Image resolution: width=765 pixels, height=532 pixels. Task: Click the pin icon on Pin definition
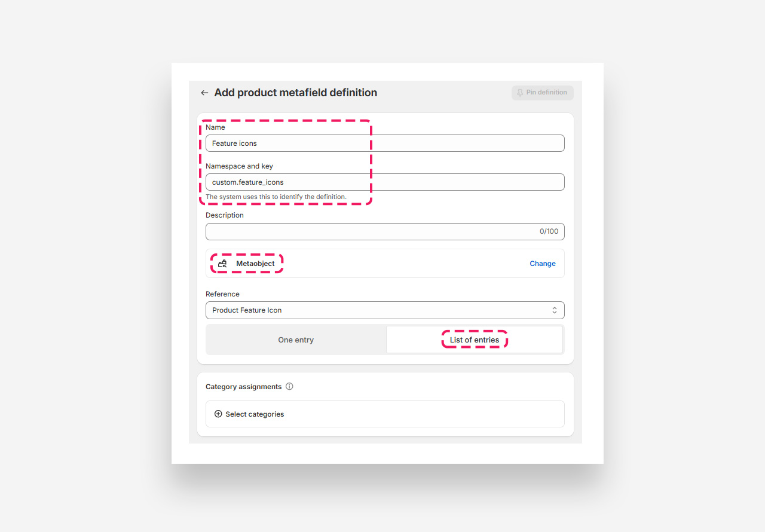pyautogui.click(x=520, y=93)
